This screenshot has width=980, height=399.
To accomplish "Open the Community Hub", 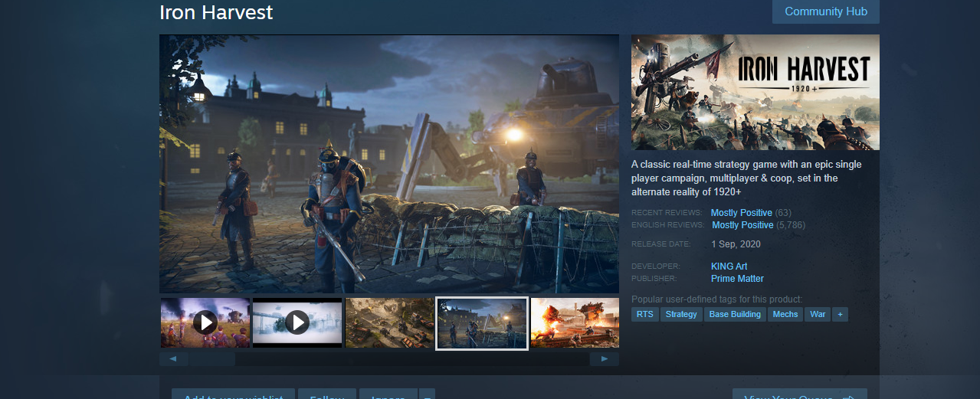I will [x=825, y=11].
